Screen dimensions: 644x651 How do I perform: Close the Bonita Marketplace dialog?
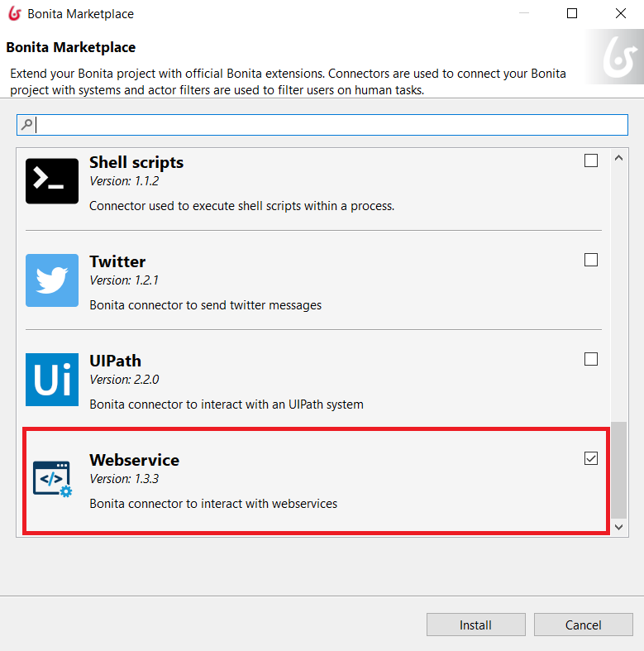click(x=621, y=13)
